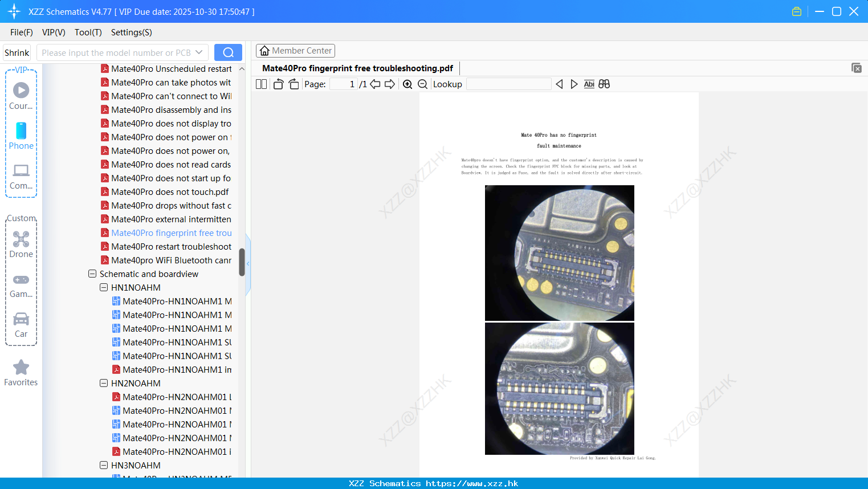This screenshot has height=489, width=868.
Task: Open Mate40Pro can't connect to Wifi file
Action: [x=166, y=96]
